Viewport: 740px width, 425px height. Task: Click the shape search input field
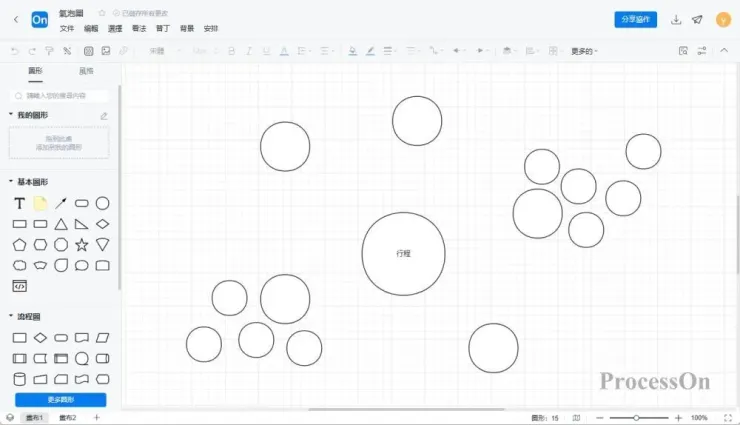59,96
